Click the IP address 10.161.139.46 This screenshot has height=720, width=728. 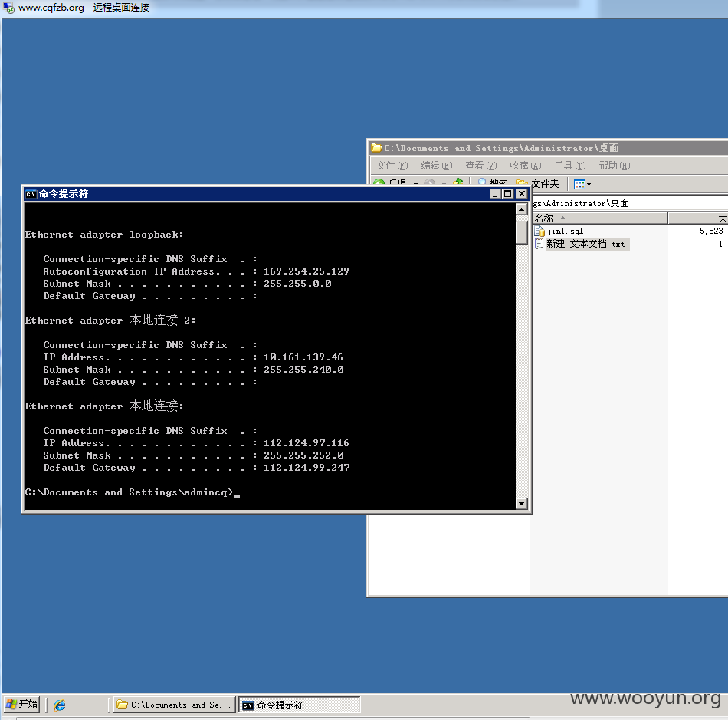[x=303, y=357]
